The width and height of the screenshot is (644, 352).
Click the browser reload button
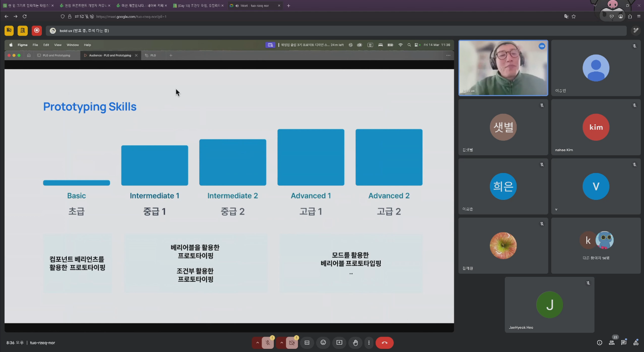point(25,16)
